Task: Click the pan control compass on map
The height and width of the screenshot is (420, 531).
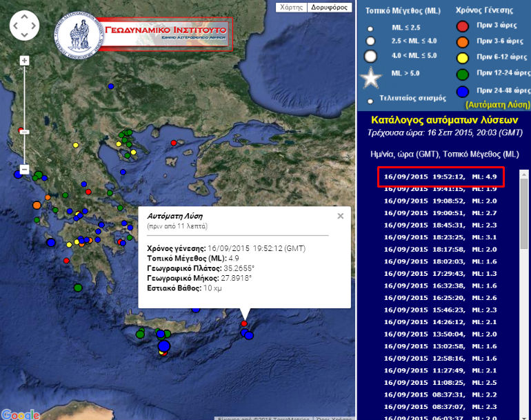Action: coord(25,26)
